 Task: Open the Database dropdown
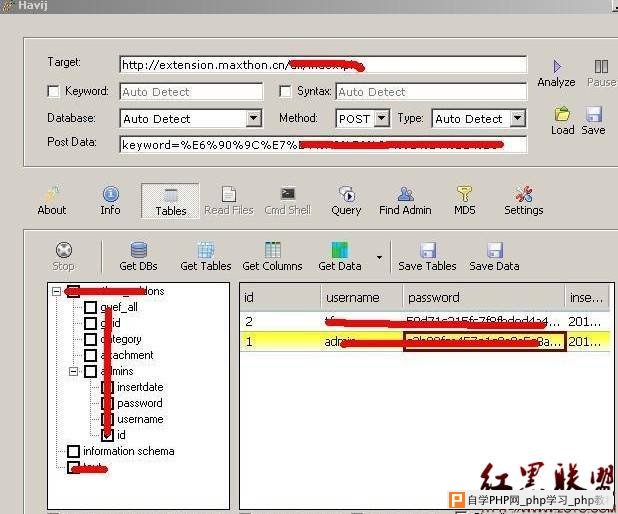click(x=253, y=118)
